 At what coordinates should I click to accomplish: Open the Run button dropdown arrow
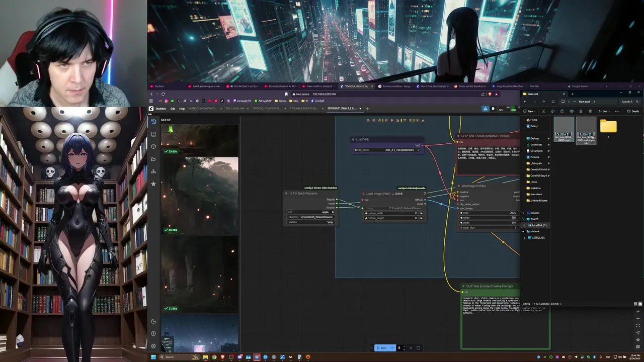pos(392,348)
